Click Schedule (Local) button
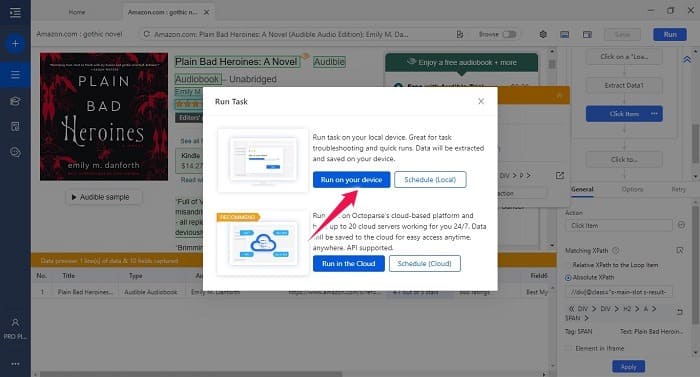Screen dimensions: 700x377 pos(430,180)
